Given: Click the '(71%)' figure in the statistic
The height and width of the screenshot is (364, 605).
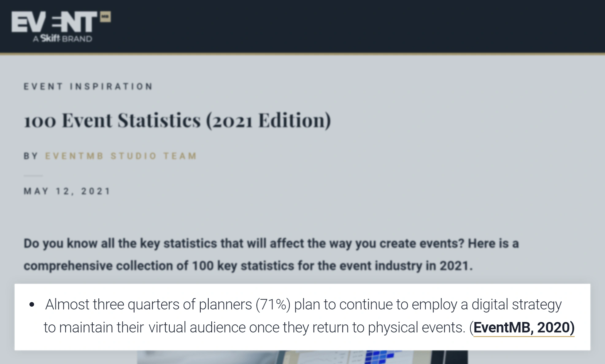Looking at the screenshot, I should (273, 305).
